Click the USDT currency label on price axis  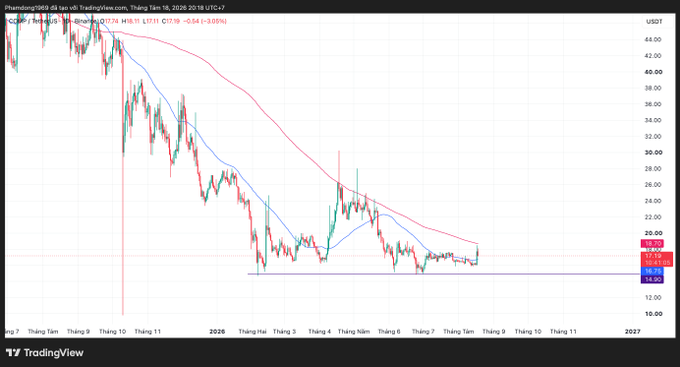click(x=654, y=22)
